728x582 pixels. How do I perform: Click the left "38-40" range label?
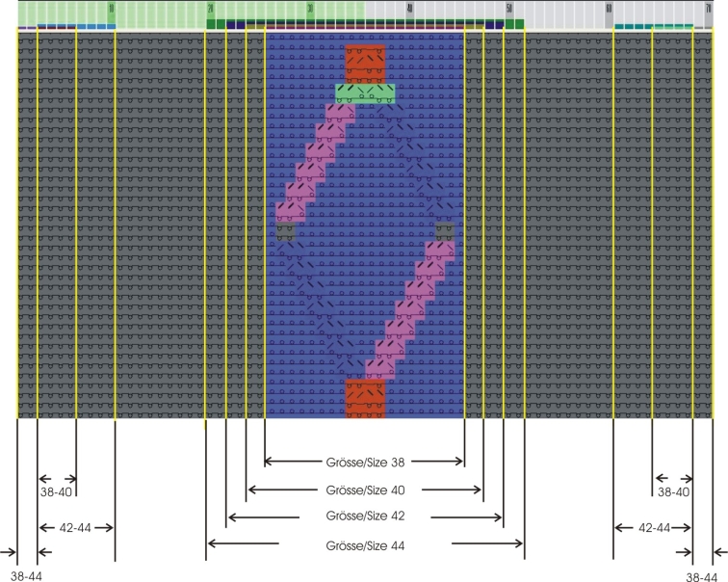pos(57,491)
